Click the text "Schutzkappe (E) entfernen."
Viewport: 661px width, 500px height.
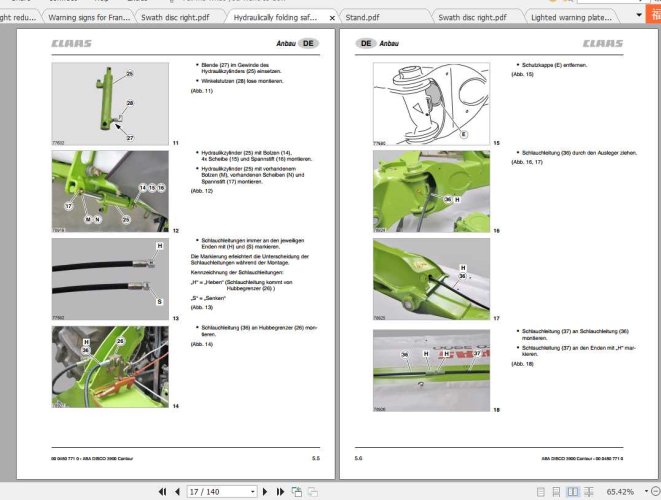tap(554, 65)
